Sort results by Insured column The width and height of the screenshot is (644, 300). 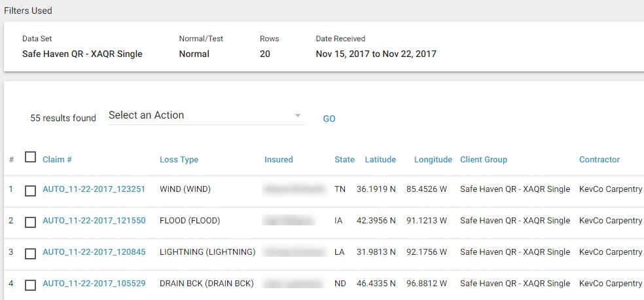(279, 160)
